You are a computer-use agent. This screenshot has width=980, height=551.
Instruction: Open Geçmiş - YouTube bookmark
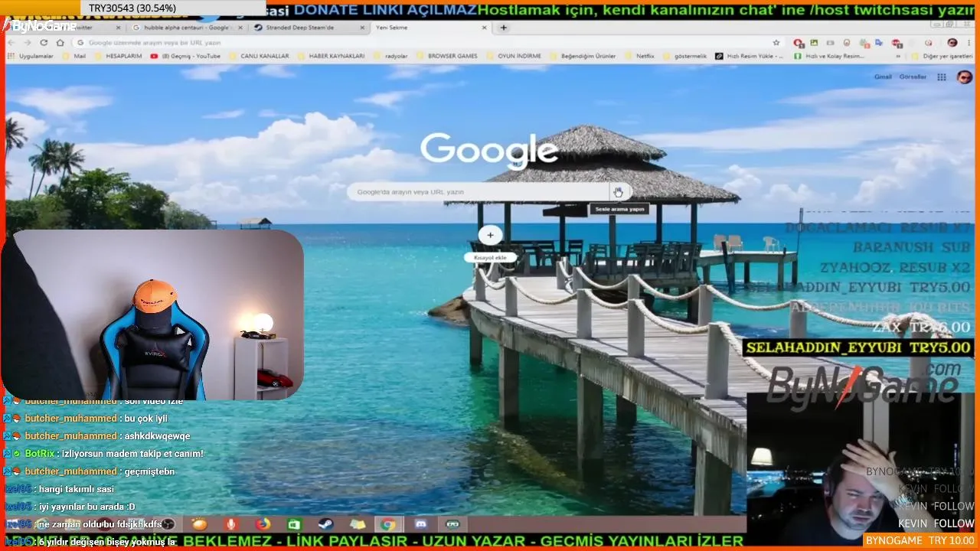186,57
